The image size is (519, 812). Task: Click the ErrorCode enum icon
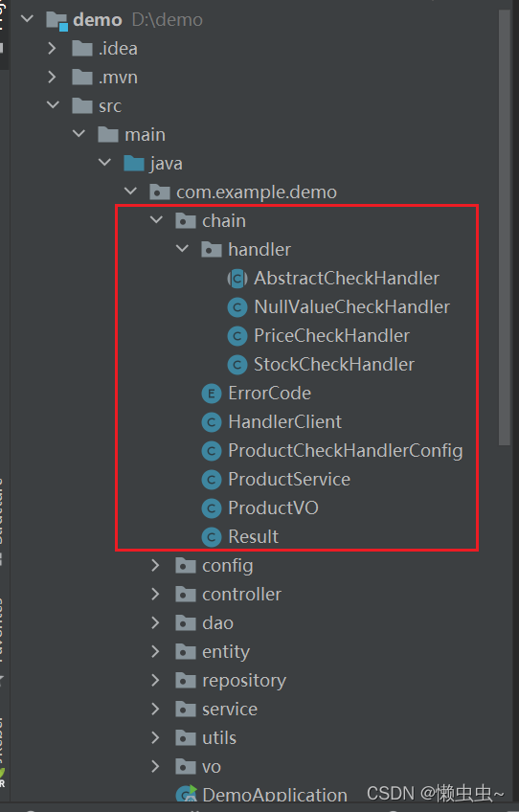click(212, 394)
